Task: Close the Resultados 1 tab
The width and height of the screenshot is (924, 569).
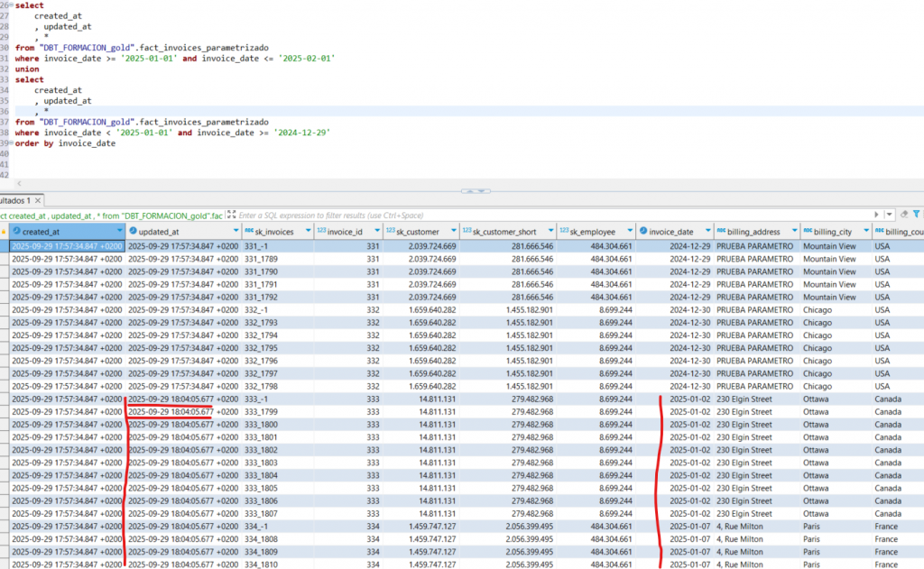Action: (38, 199)
